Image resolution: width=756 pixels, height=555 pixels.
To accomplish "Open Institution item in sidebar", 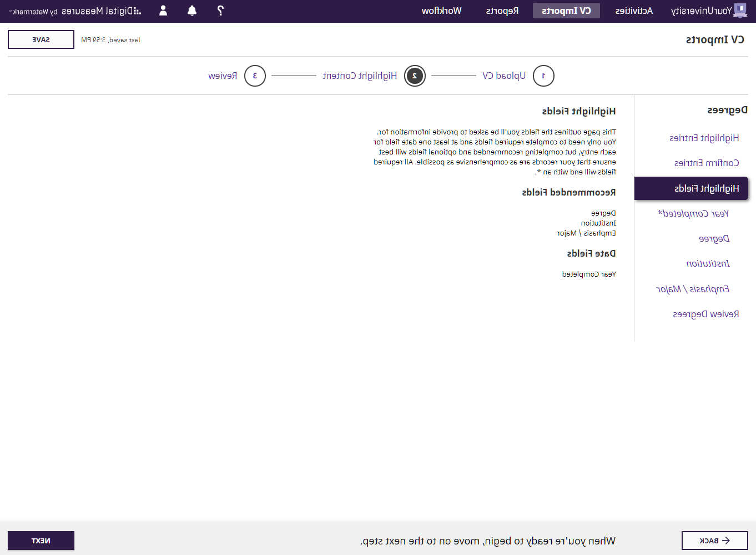I will pyautogui.click(x=708, y=263).
